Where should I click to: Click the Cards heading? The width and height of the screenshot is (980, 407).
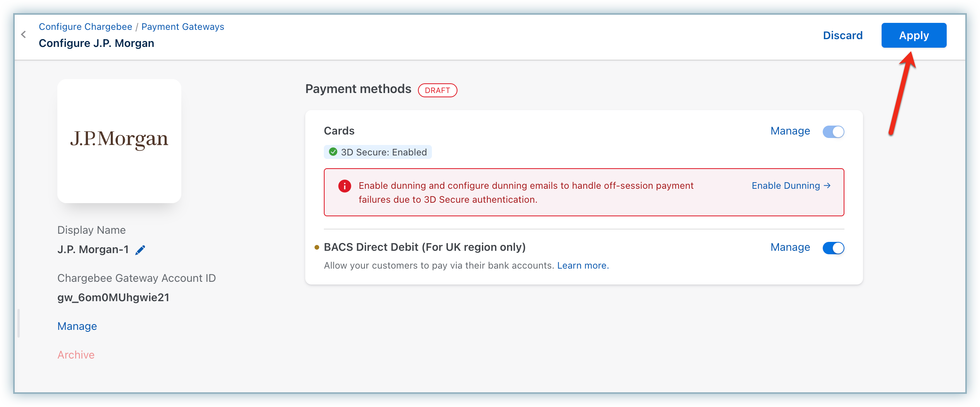click(x=339, y=131)
